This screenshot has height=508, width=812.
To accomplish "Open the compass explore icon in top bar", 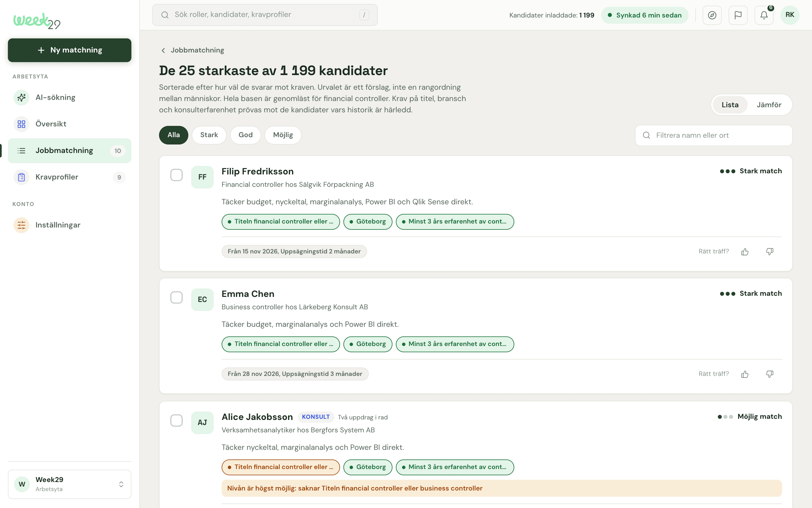I will (712, 15).
